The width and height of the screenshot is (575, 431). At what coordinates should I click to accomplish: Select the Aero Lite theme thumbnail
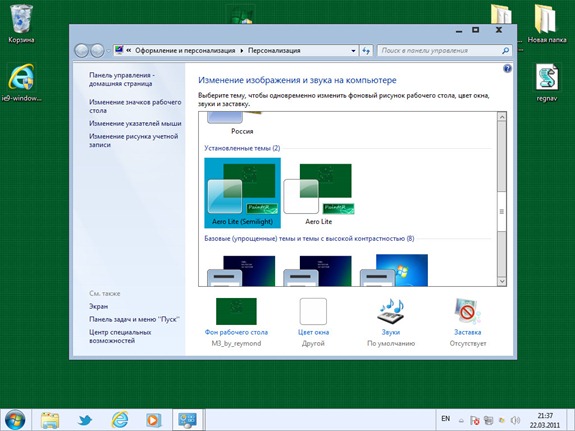click(319, 193)
